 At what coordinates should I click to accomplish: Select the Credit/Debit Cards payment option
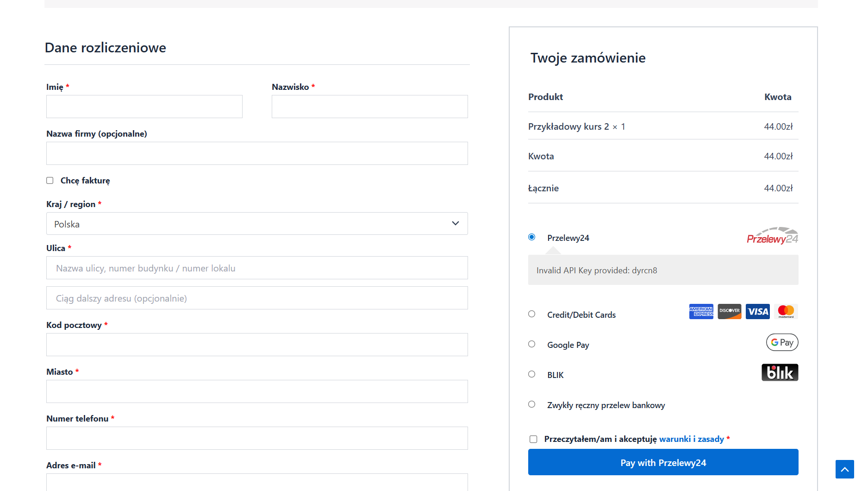(x=532, y=314)
